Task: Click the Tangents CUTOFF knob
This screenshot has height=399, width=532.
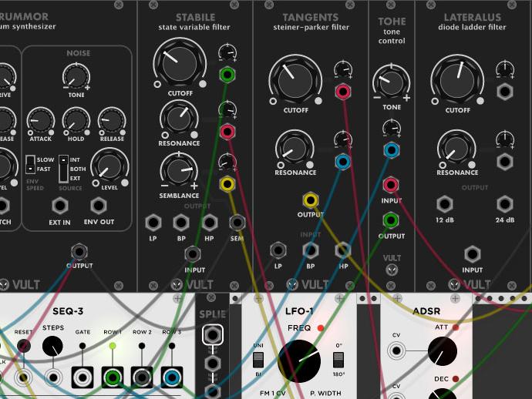Action: tap(295, 81)
